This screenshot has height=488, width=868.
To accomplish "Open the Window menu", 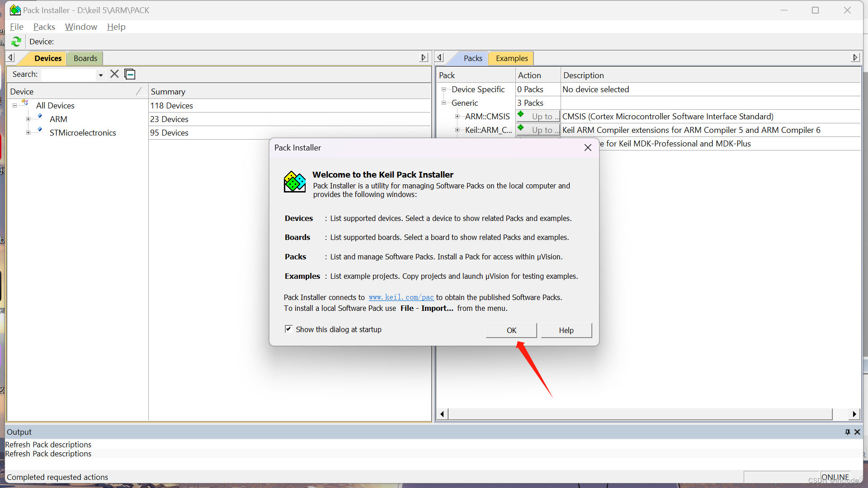I will click(81, 27).
